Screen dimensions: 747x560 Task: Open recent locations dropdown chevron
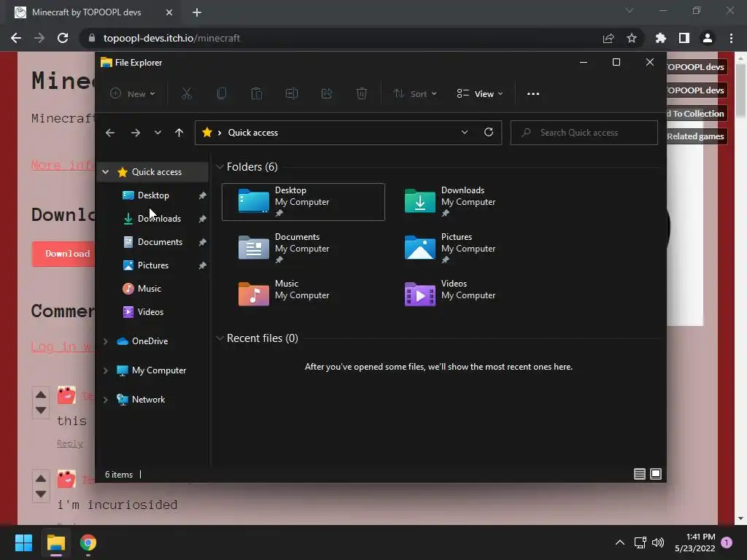(158, 133)
